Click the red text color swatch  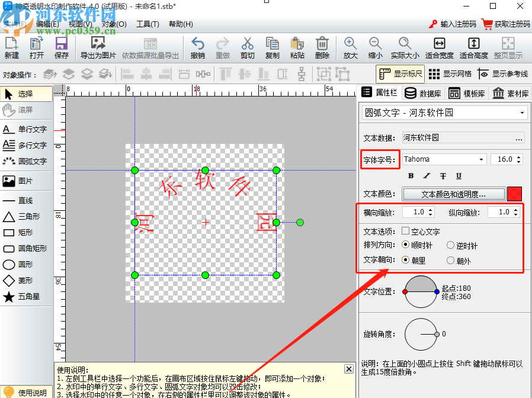(515, 194)
